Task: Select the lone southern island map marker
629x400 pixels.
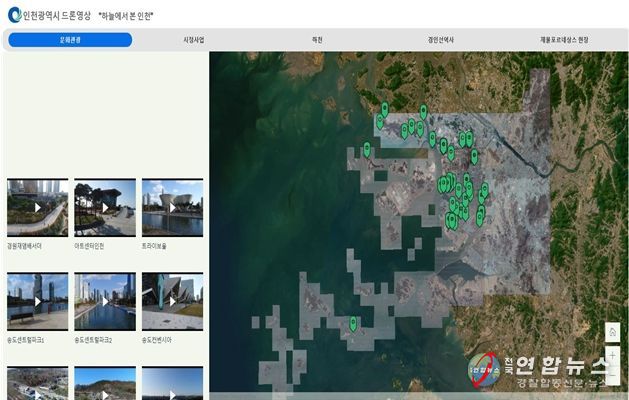Action: coord(353,323)
